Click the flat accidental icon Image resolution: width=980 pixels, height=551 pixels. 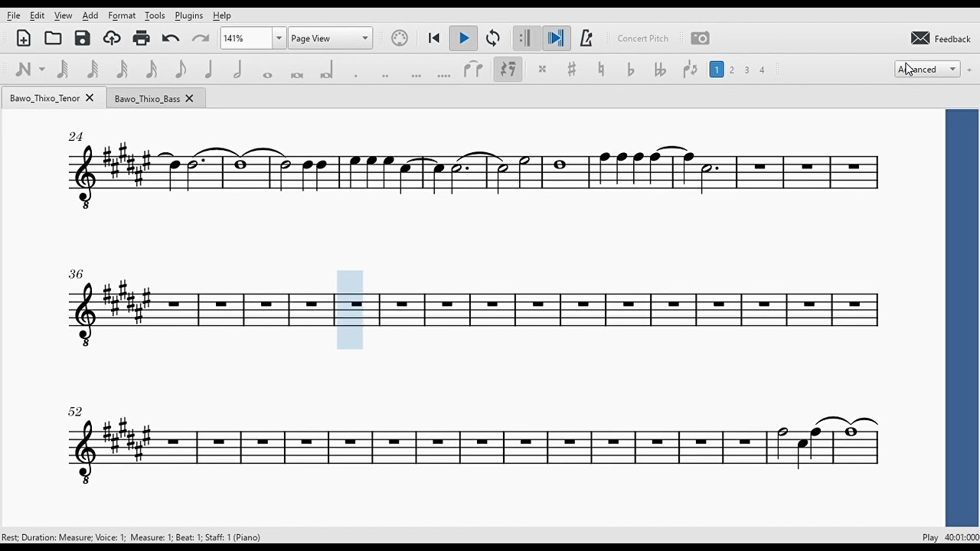[630, 70]
